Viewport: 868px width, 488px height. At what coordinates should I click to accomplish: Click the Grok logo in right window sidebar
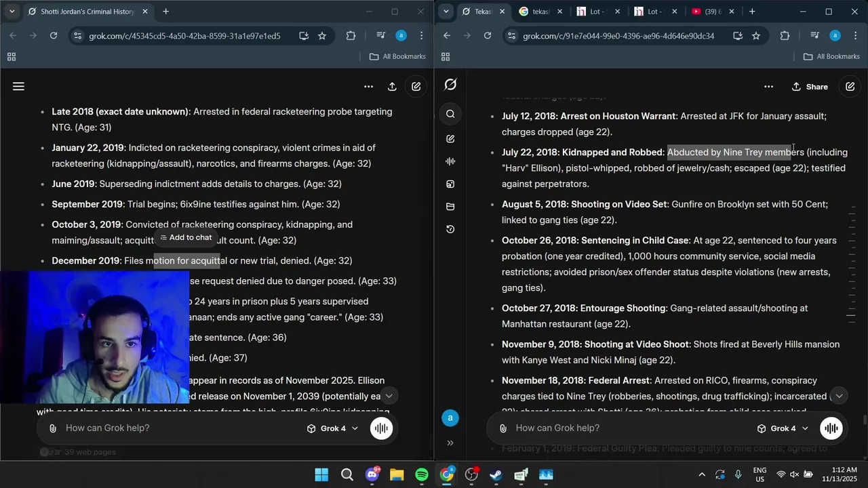click(x=450, y=85)
